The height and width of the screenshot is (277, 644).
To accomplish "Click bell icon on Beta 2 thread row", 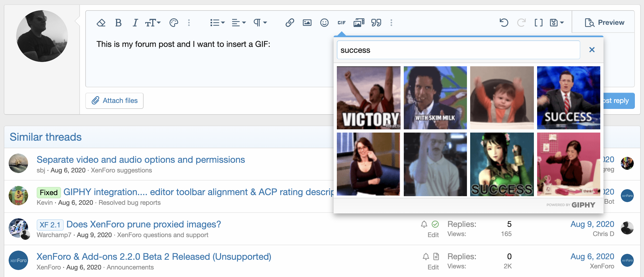I will click(426, 257).
